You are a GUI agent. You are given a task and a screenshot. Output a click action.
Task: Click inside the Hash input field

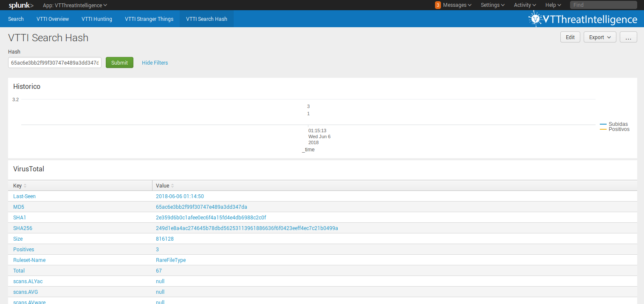(x=54, y=62)
